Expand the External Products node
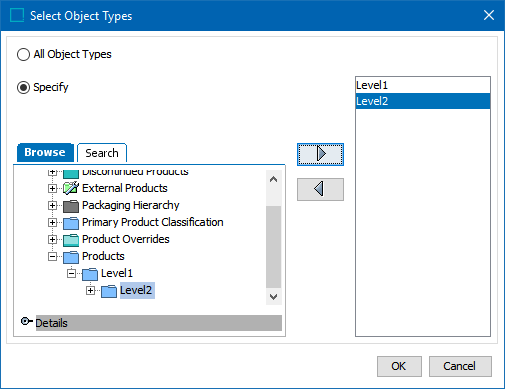Screen dimensions: 505x389 tap(52, 188)
